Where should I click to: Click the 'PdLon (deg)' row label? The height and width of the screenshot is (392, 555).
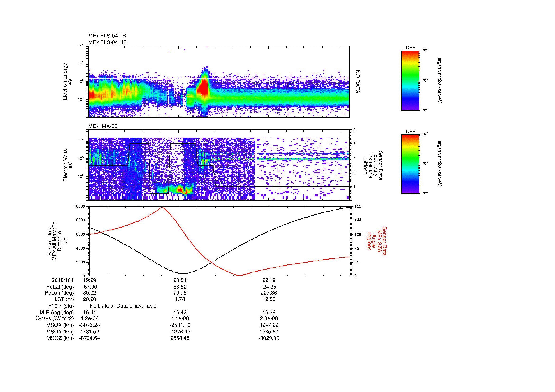(59, 293)
